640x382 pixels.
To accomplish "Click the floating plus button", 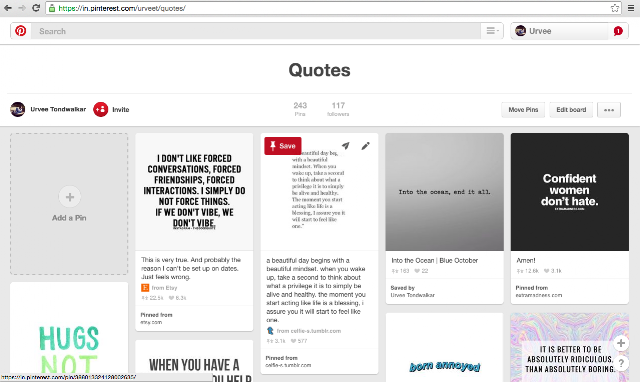I will point(621,343).
